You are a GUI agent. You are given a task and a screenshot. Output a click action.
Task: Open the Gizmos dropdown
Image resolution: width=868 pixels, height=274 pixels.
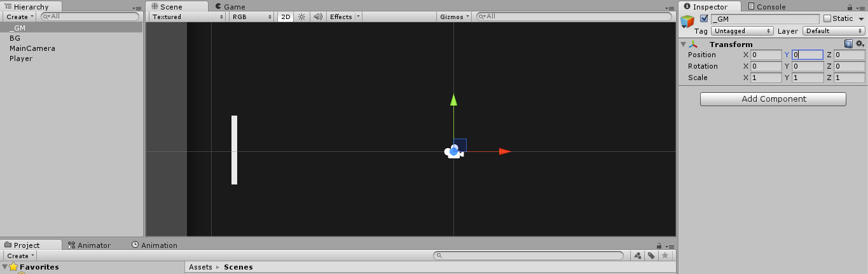pyautogui.click(x=455, y=17)
